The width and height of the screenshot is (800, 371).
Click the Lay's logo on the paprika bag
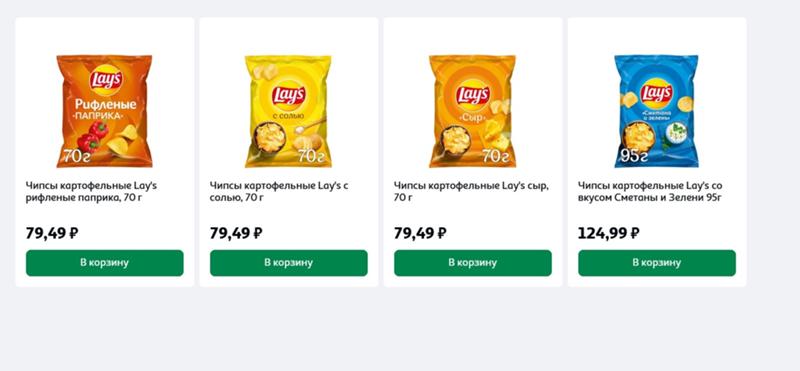(x=106, y=80)
